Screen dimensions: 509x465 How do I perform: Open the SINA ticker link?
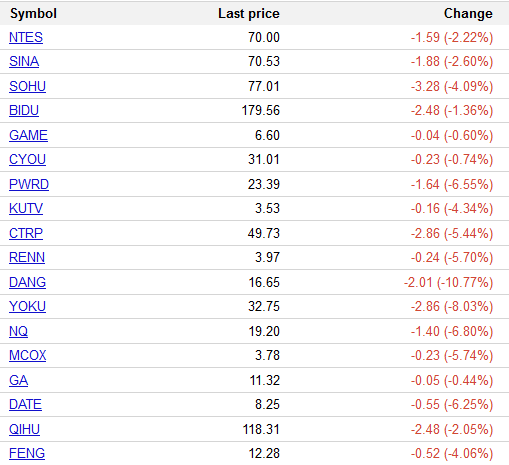pos(24,62)
